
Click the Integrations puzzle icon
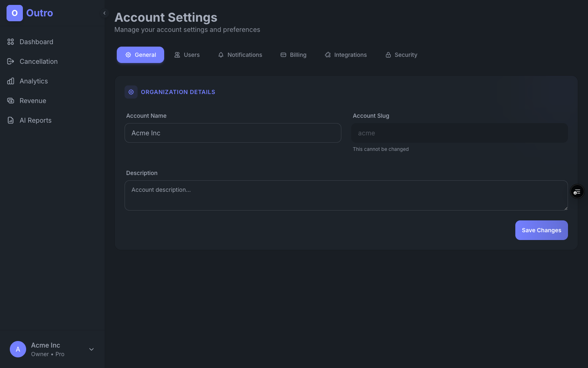[x=328, y=55]
